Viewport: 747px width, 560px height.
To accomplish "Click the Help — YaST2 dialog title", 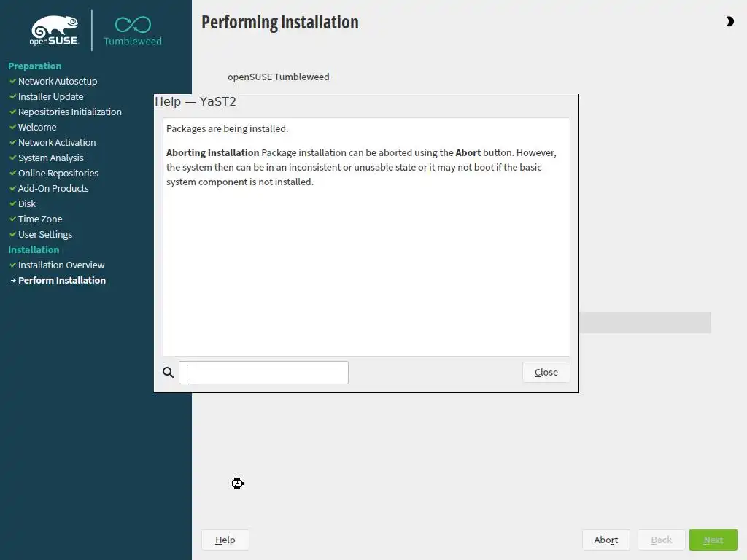I will coord(196,101).
